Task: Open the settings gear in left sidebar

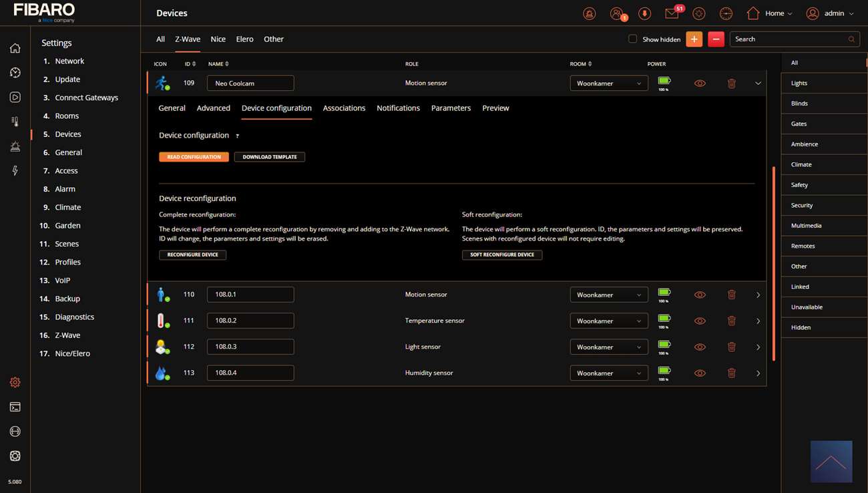Action: tap(15, 382)
